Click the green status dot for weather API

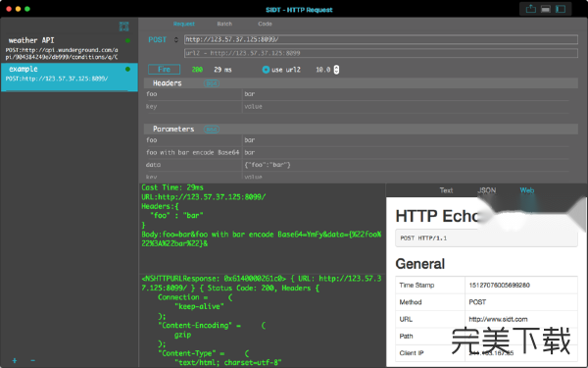(x=127, y=40)
